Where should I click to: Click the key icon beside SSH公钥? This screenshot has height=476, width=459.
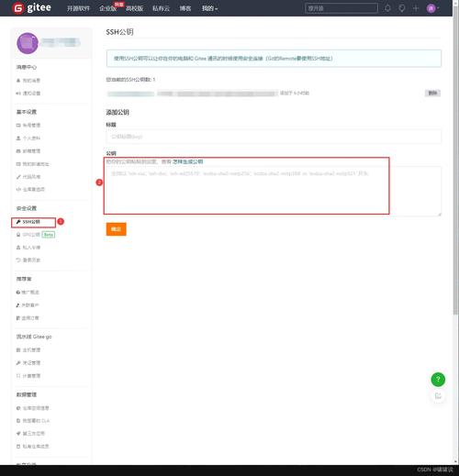point(18,222)
